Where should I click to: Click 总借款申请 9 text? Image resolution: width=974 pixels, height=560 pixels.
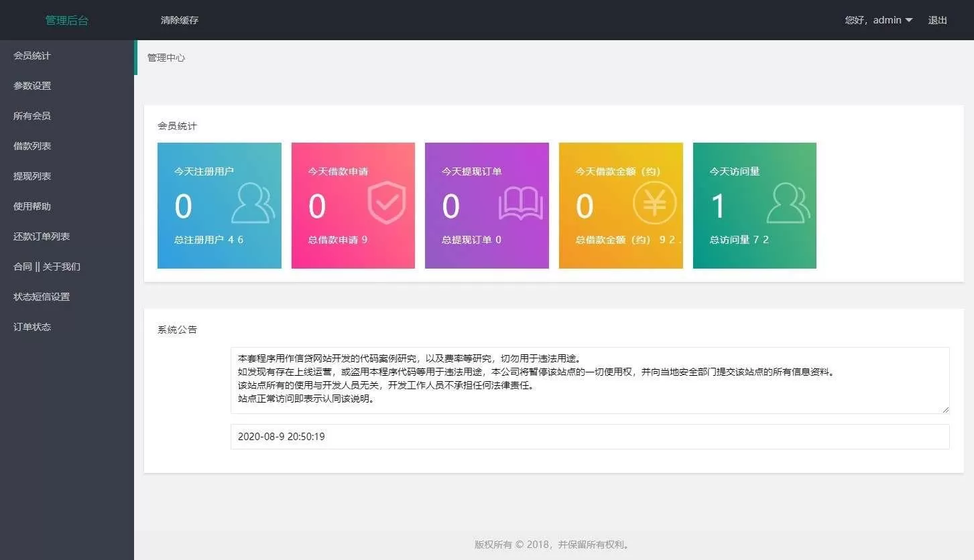tap(338, 239)
